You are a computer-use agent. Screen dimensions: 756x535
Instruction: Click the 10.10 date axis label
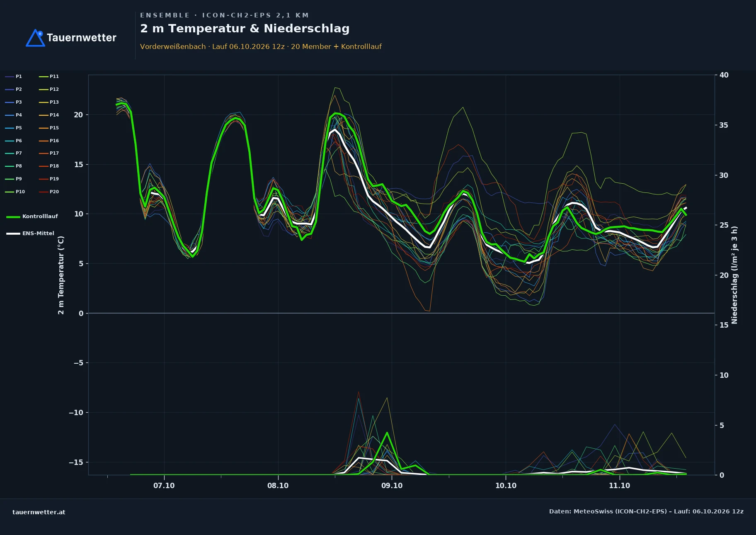pos(506,486)
